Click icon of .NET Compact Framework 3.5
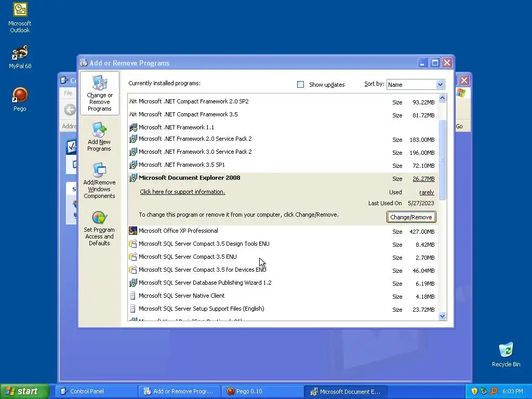Image resolution: width=532 pixels, height=399 pixels. [x=133, y=114]
